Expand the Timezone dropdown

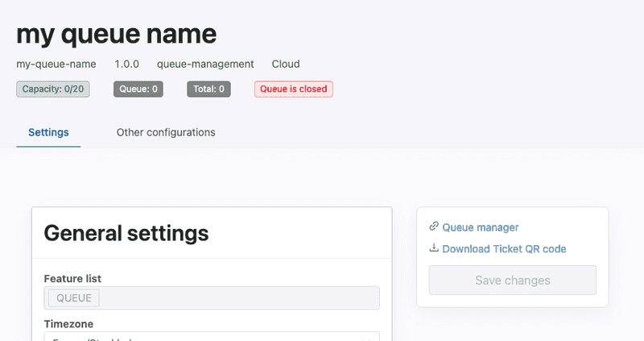point(211,337)
